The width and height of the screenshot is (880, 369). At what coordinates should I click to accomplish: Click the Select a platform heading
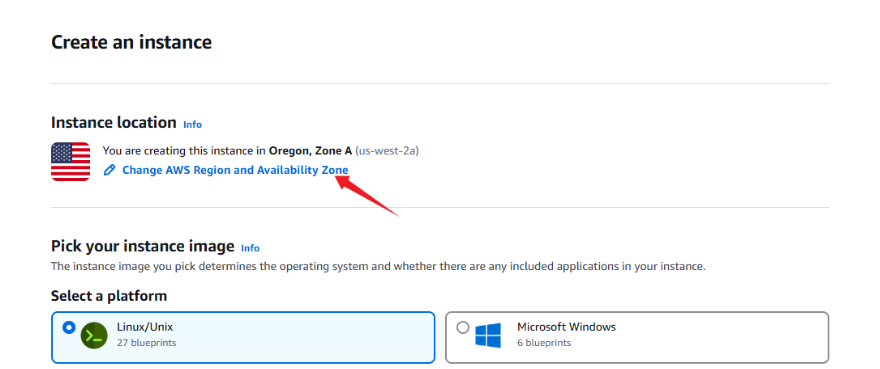pyautogui.click(x=109, y=295)
